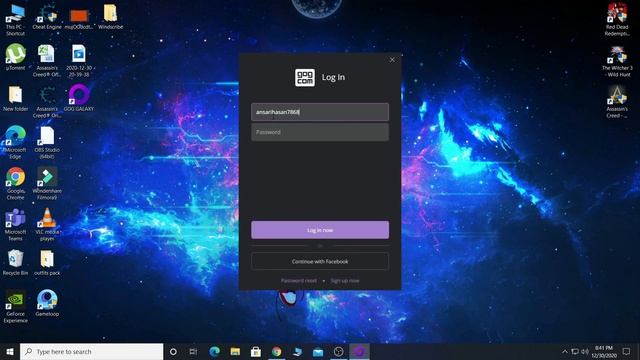Viewport: 640px width, 360px height.
Task: Select the 2020-12-30 20-39-38 video file
Action: pyautogui.click(x=79, y=61)
